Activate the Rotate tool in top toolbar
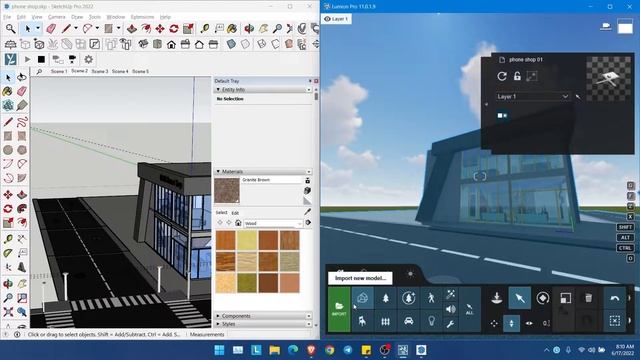This screenshot has height=360, width=640. pyautogui.click(x=174, y=29)
